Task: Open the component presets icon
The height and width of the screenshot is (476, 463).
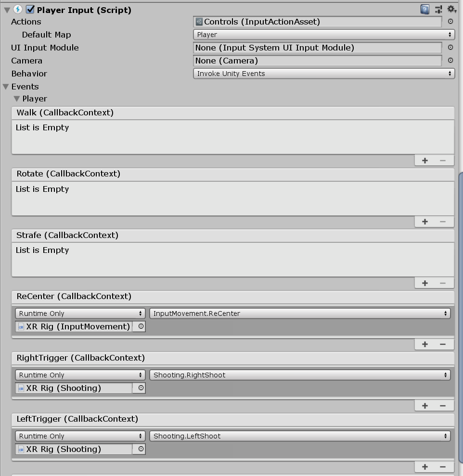Action: coord(438,9)
